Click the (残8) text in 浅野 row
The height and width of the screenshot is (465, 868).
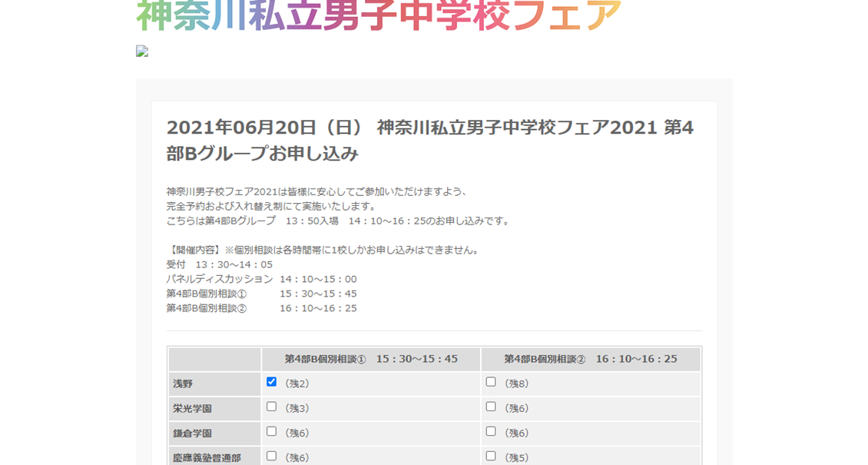point(515,384)
